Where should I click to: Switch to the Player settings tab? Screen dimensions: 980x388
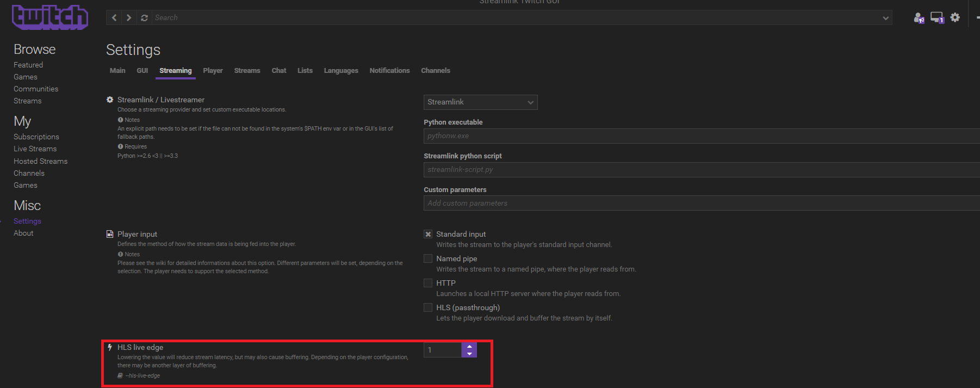click(x=213, y=71)
